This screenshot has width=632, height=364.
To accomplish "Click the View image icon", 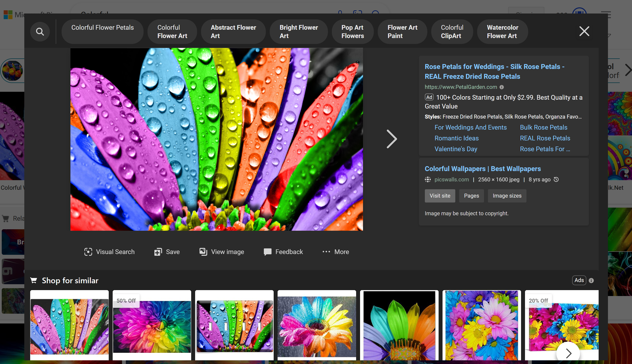I will click(x=203, y=252).
